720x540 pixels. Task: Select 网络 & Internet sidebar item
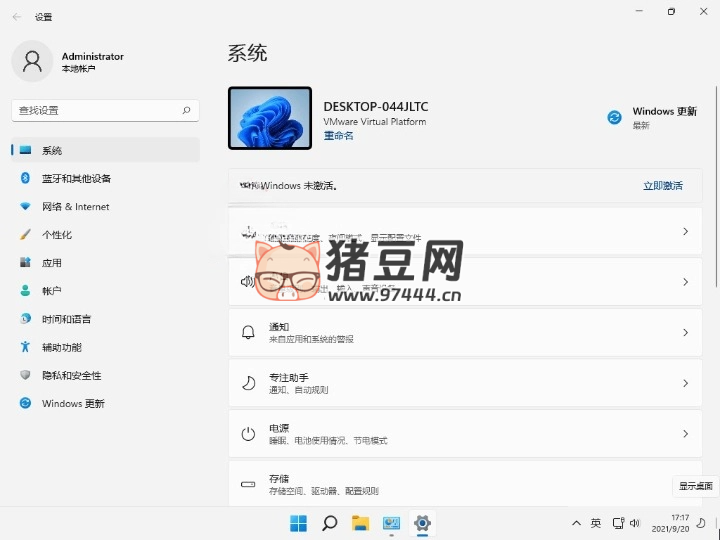click(x=75, y=206)
